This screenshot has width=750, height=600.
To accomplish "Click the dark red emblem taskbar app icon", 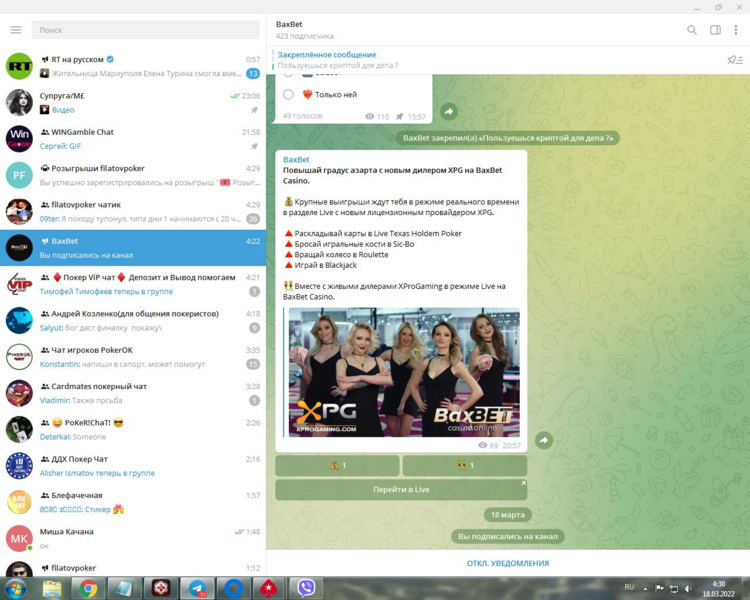I will [161, 588].
